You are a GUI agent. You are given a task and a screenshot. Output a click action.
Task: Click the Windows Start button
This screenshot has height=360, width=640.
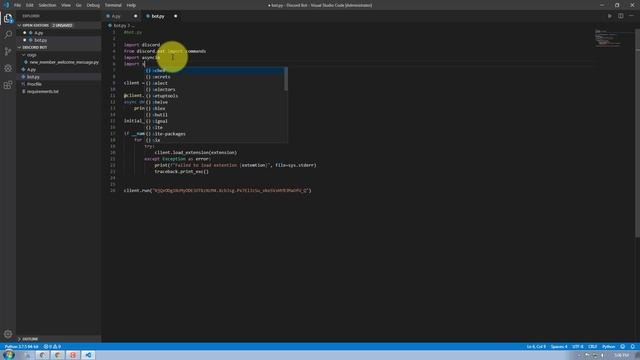pos(8,355)
